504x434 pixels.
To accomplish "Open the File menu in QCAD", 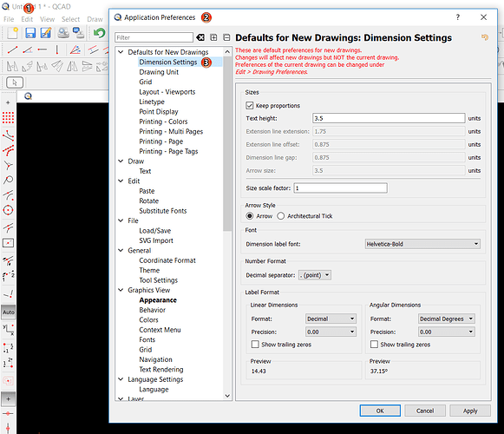I will point(9,19).
